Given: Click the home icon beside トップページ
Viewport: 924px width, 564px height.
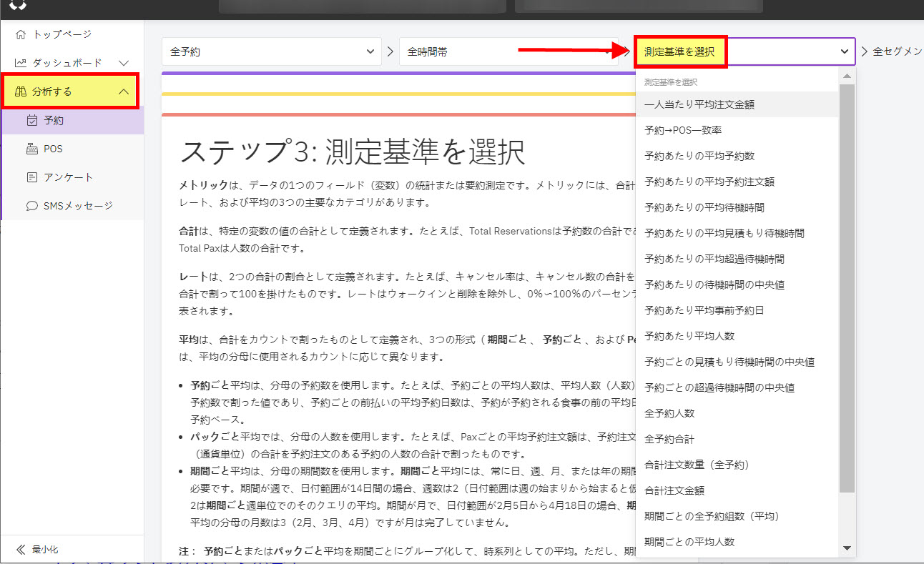Looking at the screenshot, I should point(21,34).
